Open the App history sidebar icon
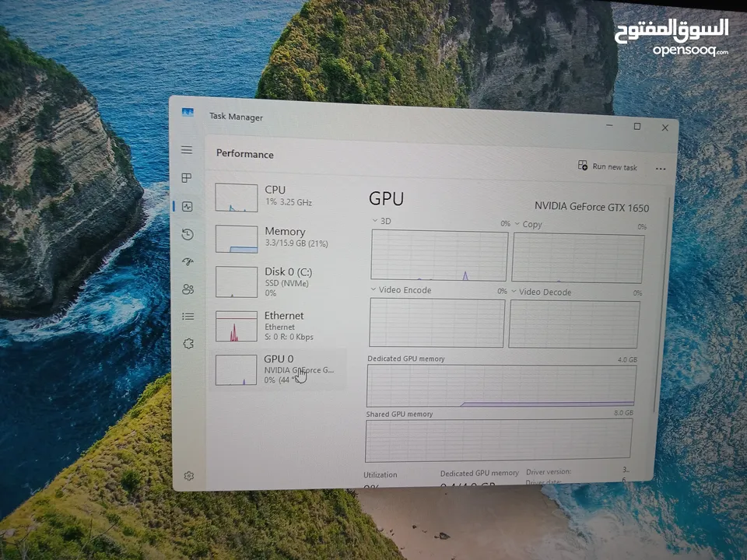 [188, 234]
